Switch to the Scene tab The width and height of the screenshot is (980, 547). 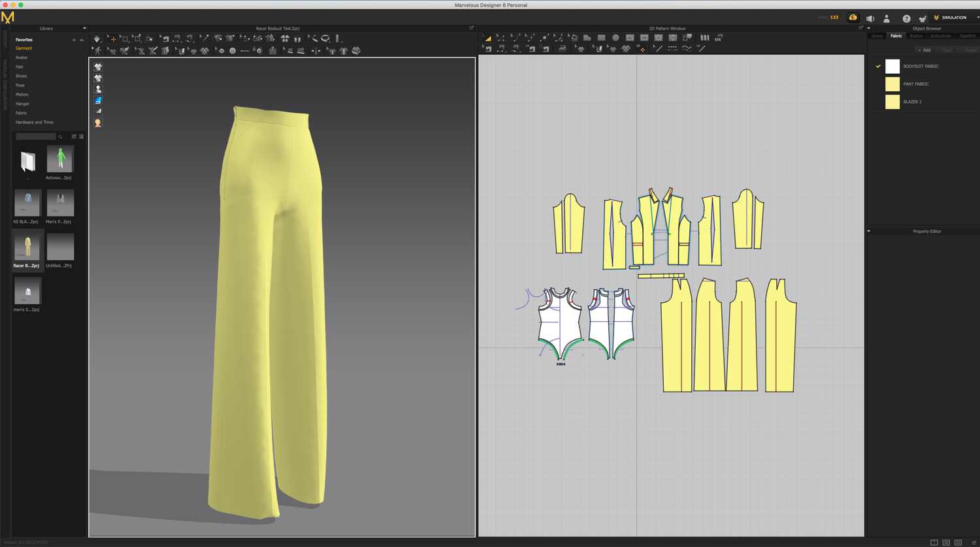click(877, 36)
